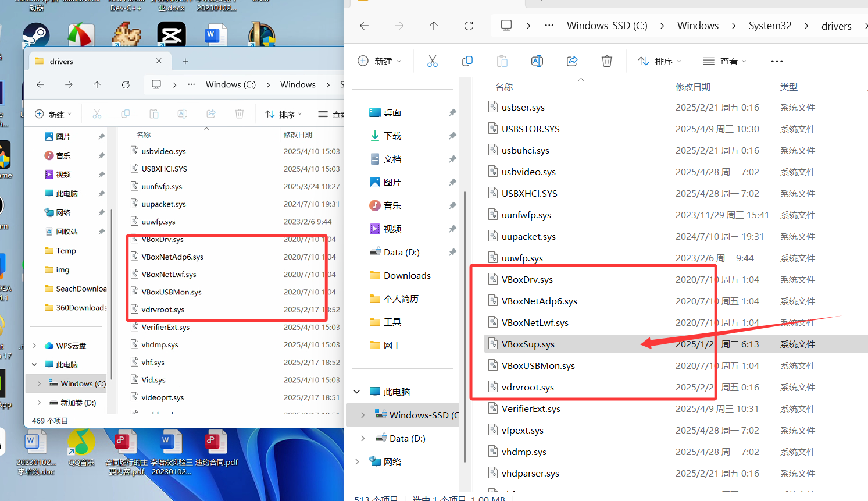Click Up arrow in right Explorer window
The height and width of the screenshot is (501, 868).
pyautogui.click(x=434, y=26)
